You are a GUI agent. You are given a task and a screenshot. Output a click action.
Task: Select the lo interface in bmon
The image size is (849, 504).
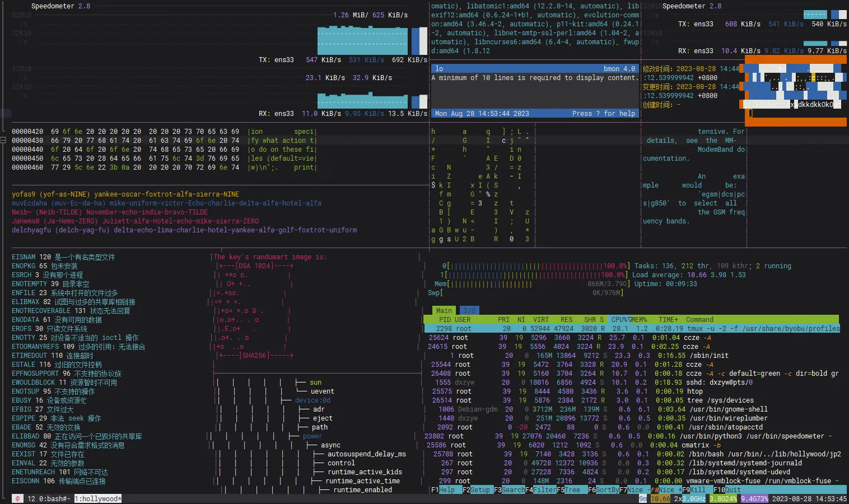[x=439, y=69]
